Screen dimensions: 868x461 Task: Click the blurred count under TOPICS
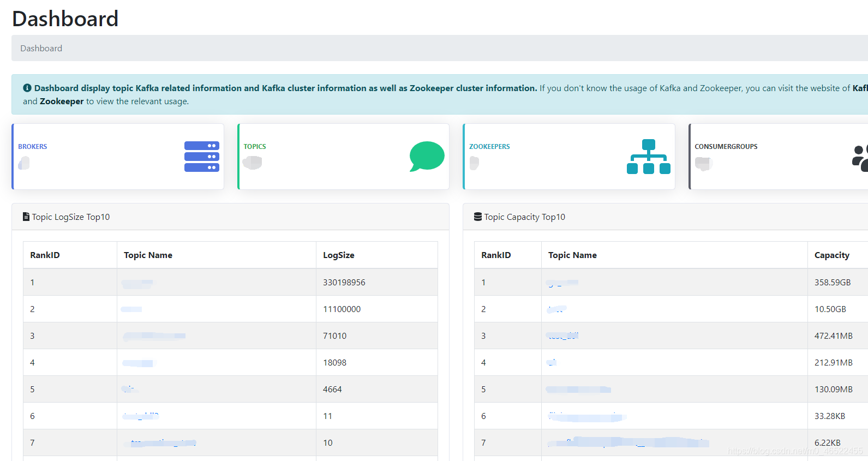coord(253,163)
